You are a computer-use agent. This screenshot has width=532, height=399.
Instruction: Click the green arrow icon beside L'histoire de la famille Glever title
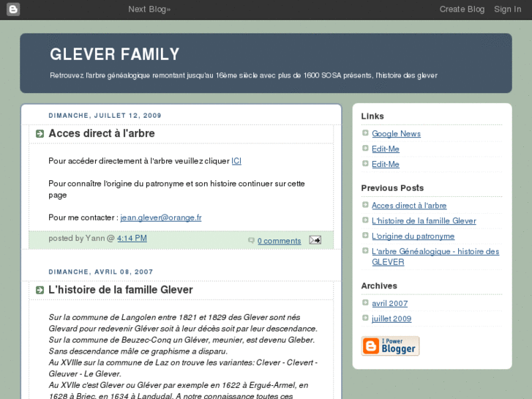[40, 290]
